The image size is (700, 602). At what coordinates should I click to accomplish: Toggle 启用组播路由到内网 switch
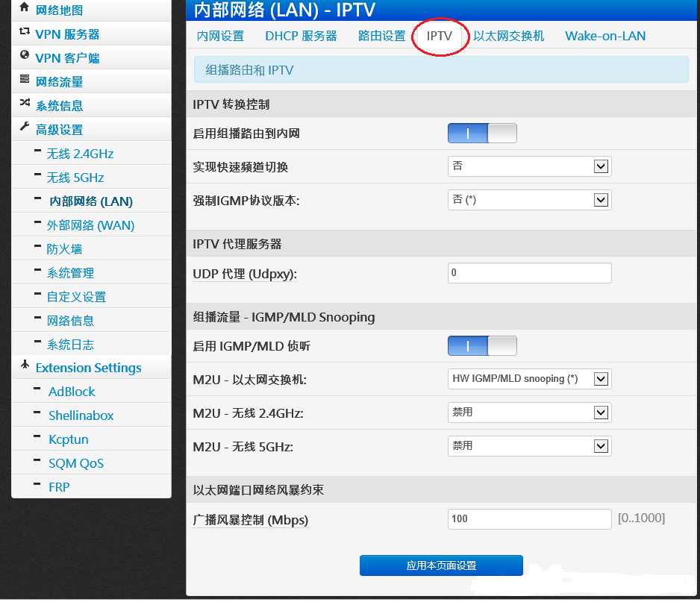481,134
